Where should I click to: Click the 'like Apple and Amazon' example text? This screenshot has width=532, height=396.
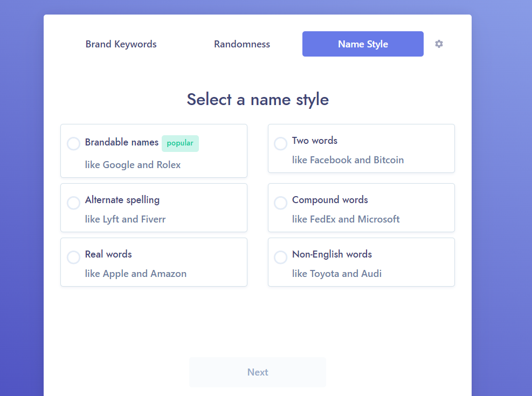point(136,274)
